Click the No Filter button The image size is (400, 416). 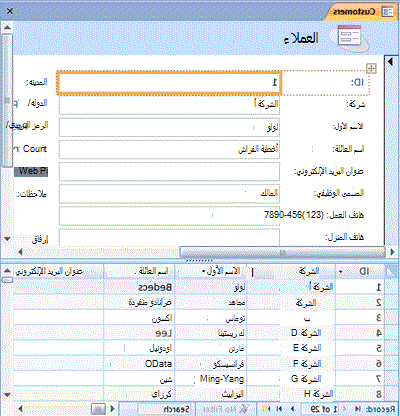coord(226,409)
